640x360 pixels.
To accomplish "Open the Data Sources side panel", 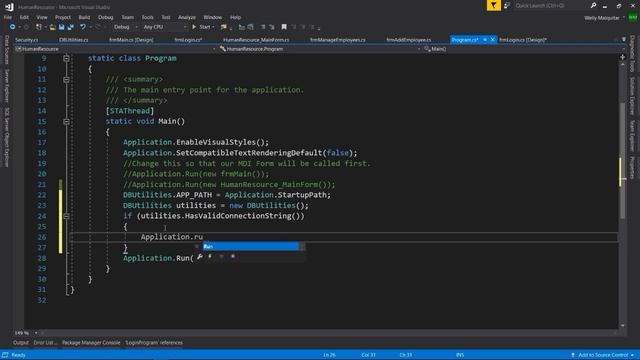I will point(7,49).
